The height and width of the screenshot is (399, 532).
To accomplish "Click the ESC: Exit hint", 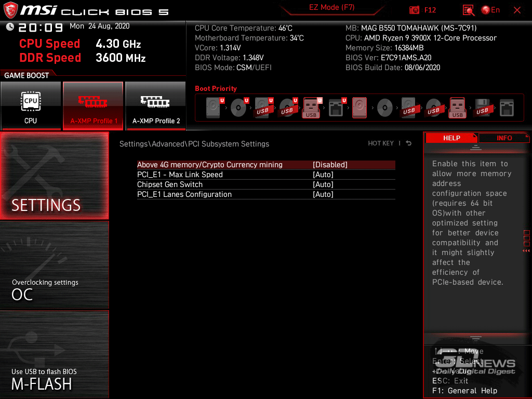I will click(450, 381).
